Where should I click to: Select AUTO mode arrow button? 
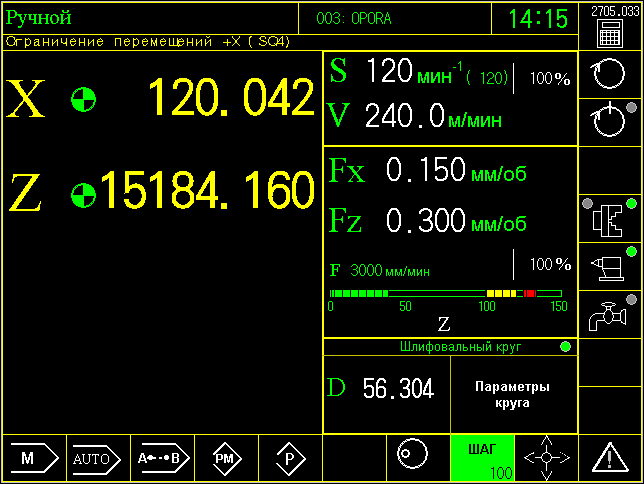click(x=98, y=458)
